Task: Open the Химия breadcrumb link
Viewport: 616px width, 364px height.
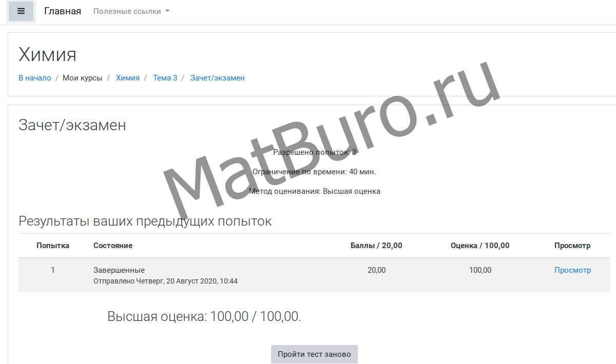Action: pos(128,78)
